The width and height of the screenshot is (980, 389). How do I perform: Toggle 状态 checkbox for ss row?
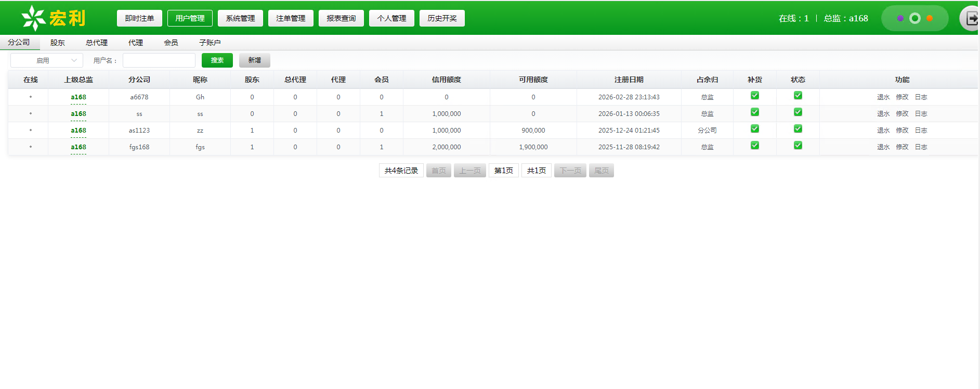click(x=798, y=112)
